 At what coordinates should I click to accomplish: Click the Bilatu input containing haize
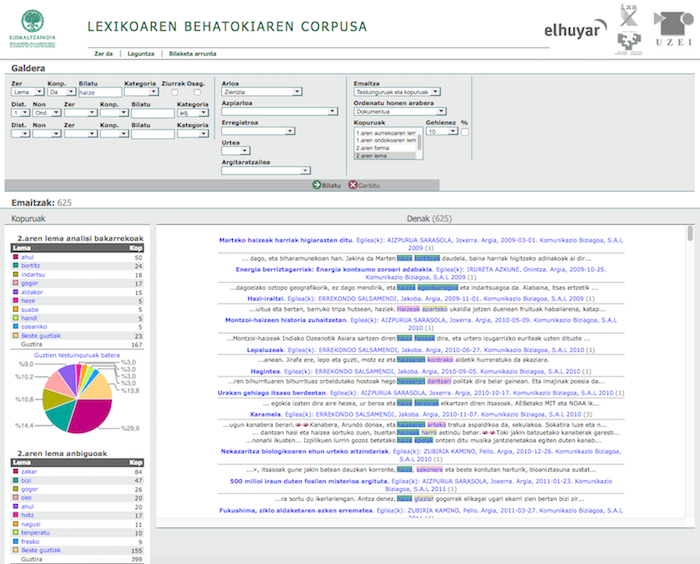click(x=100, y=92)
